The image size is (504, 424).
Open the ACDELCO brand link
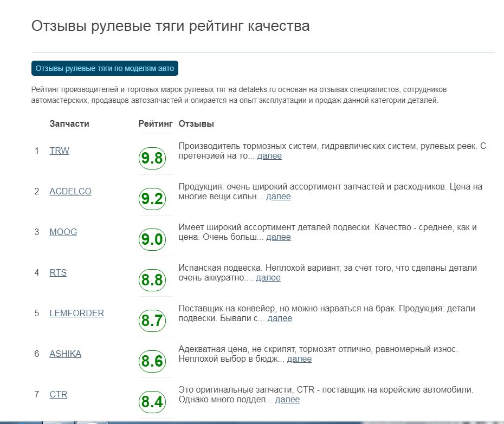click(70, 191)
